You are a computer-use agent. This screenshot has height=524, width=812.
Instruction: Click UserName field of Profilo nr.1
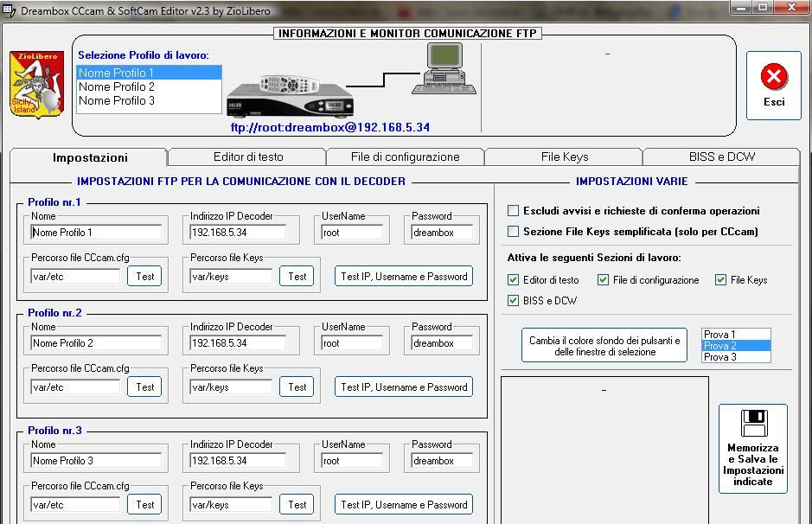click(x=352, y=233)
